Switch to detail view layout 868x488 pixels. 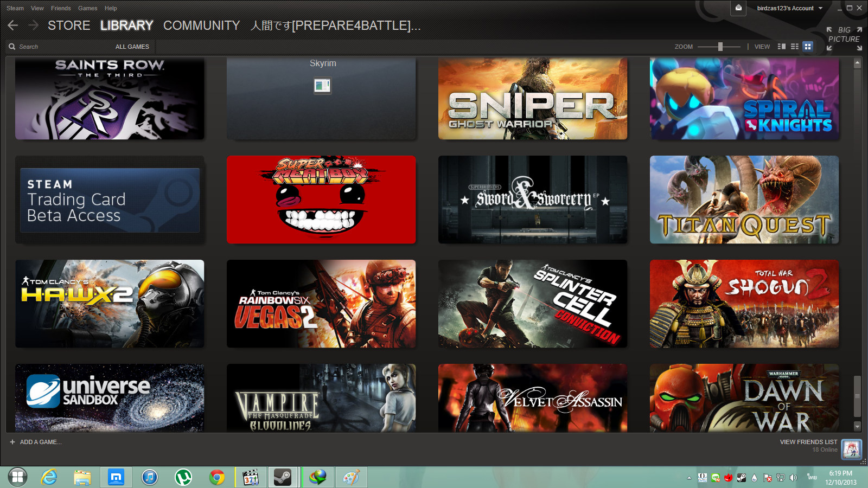pyautogui.click(x=782, y=47)
